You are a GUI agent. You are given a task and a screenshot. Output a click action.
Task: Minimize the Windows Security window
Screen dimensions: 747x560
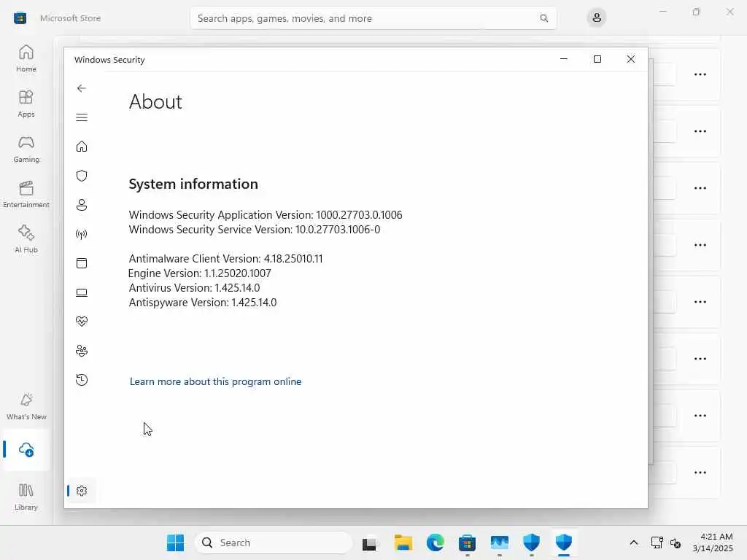point(564,59)
